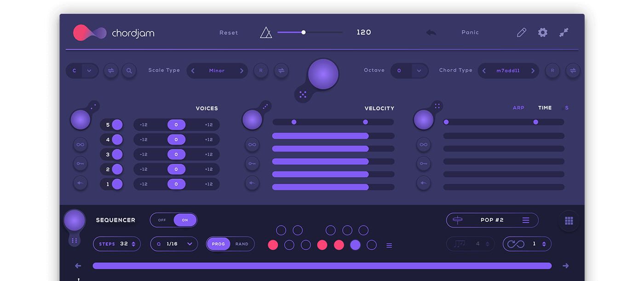Click the infinity loop icon in Voices section

tap(80, 145)
